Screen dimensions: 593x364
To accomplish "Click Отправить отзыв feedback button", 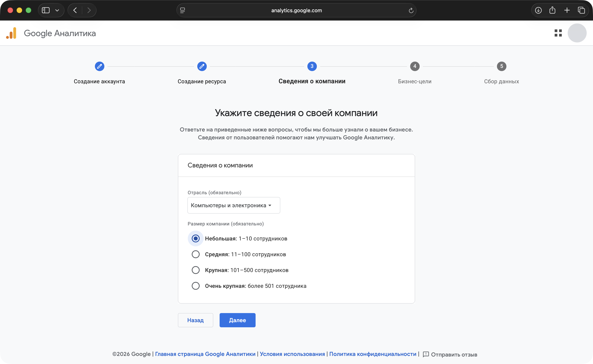I will 450,354.
